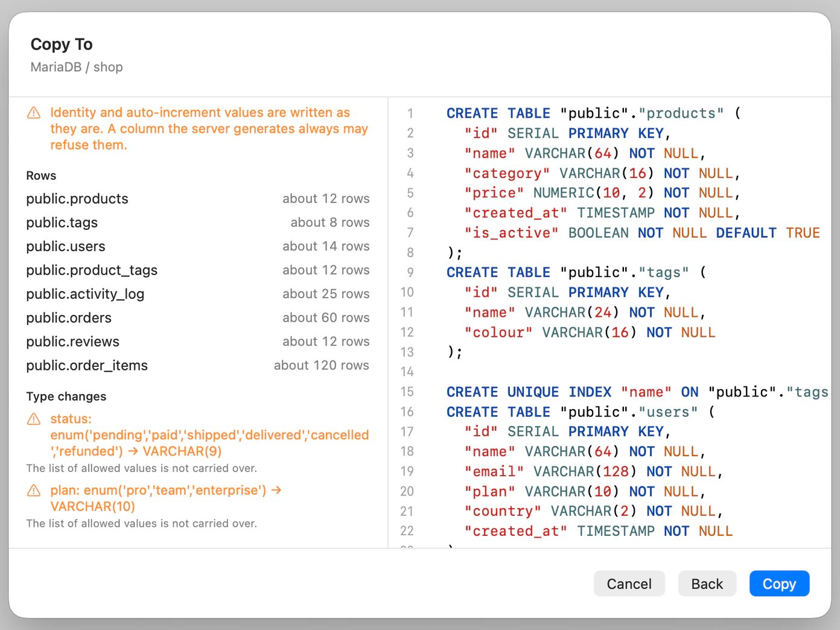Viewport: 840px width, 630px height.
Task: Select the public.orders row entry
Action: coord(198,318)
